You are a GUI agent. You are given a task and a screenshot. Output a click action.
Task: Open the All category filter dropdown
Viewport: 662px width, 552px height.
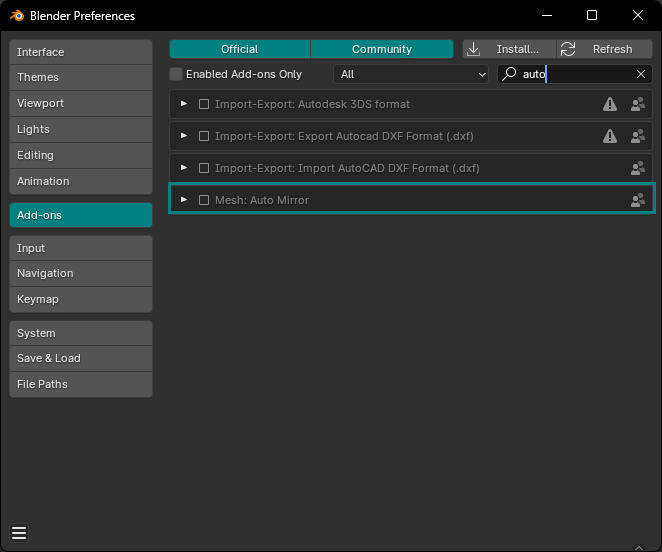pos(411,74)
